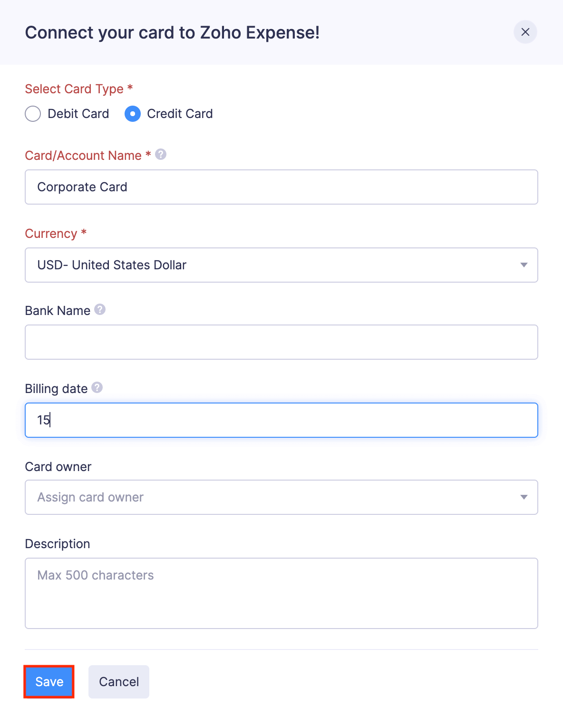Click the Card/Account Name help icon
The width and height of the screenshot is (563, 728).
(161, 155)
